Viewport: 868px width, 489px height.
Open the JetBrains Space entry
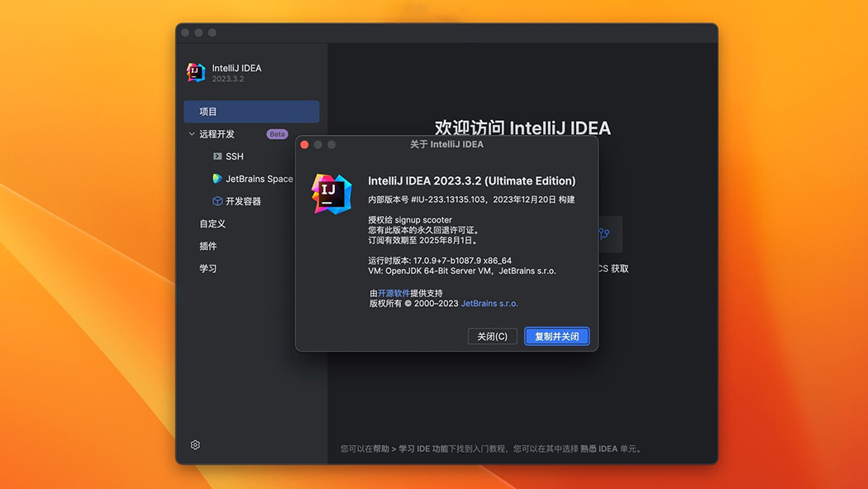pyautogui.click(x=259, y=179)
